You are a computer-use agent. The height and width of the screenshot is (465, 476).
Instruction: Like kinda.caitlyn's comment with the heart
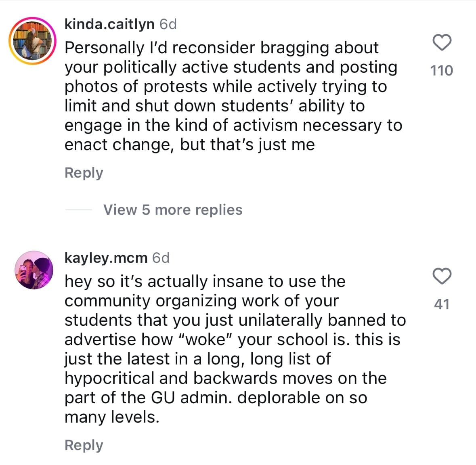[x=442, y=43]
